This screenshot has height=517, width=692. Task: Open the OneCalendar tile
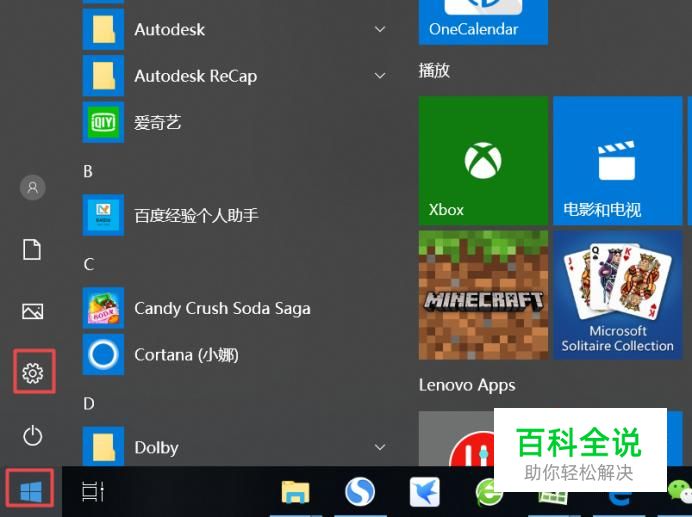pyautogui.click(x=483, y=22)
